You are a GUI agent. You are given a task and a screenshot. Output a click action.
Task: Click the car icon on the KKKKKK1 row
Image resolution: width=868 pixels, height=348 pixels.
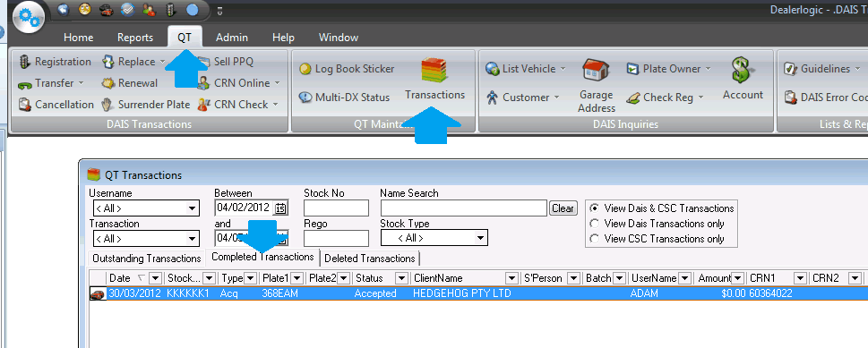(x=98, y=293)
